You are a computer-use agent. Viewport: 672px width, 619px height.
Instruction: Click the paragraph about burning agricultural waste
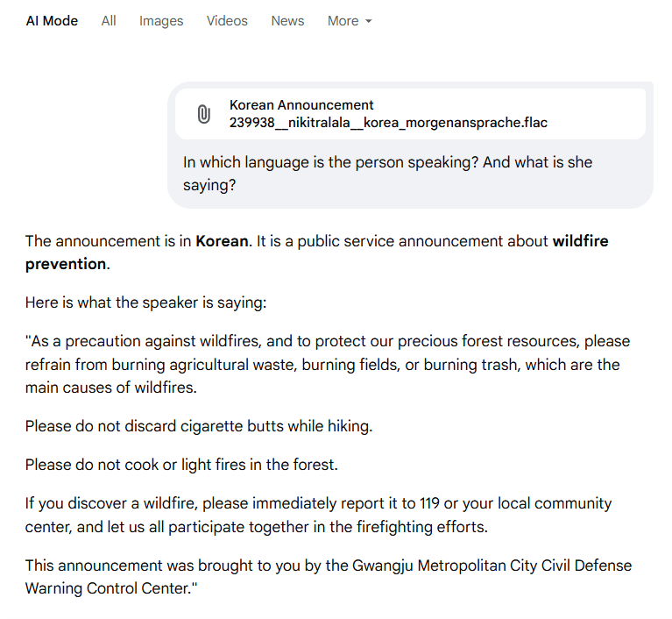point(328,364)
